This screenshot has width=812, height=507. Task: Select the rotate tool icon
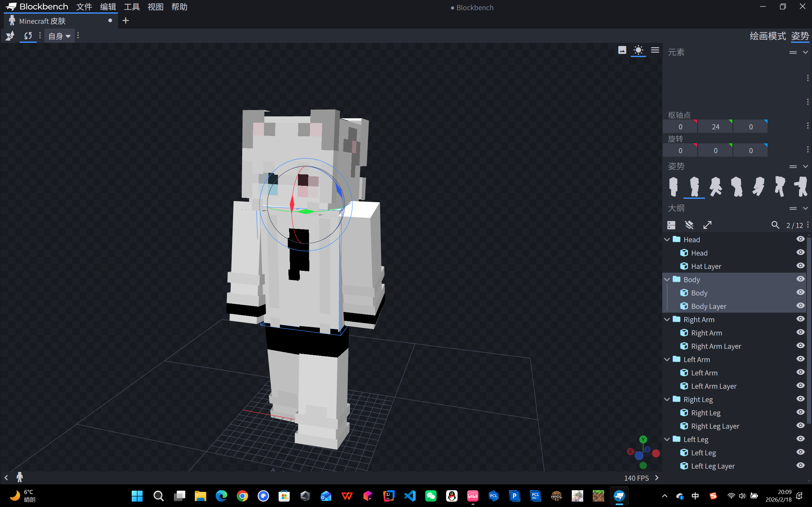pyautogui.click(x=28, y=36)
